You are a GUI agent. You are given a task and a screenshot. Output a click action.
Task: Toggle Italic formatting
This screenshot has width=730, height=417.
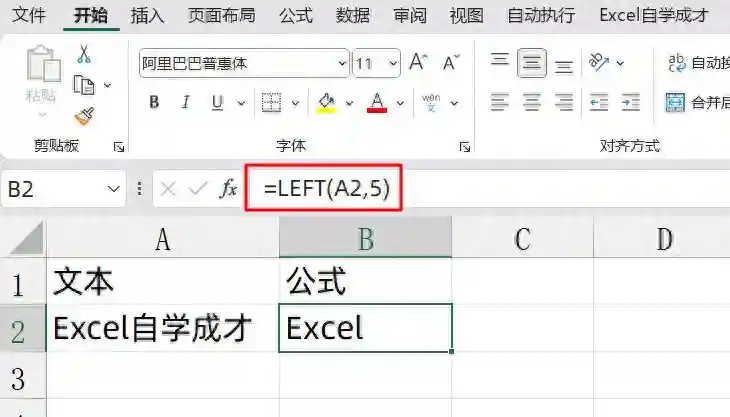185,102
